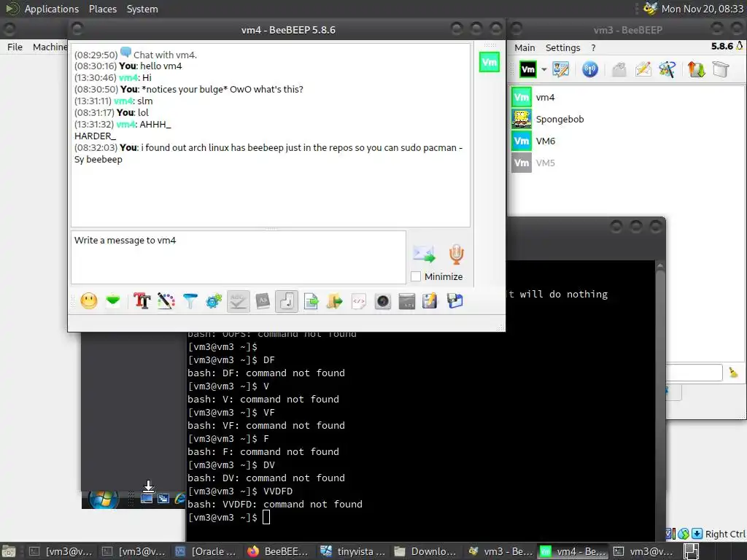Viewport: 747px width, 560px height.
Task: Select user VM6 in the user list
Action: pos(627,141)
